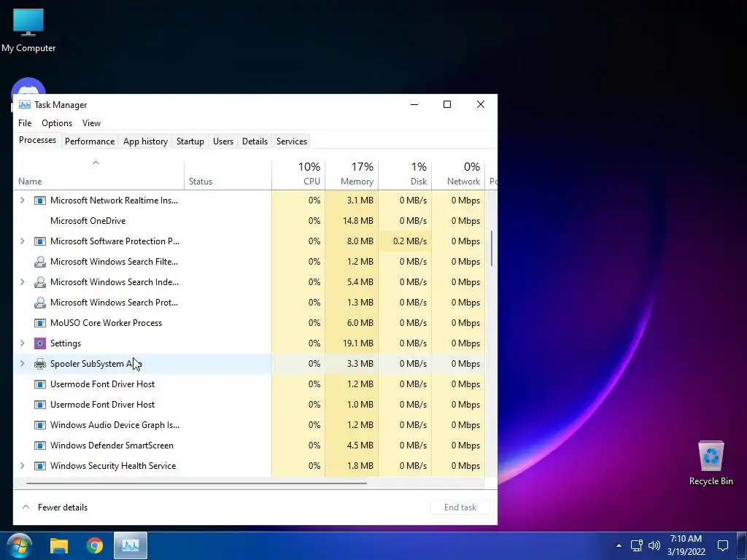Click the Task Manager taskbar button

(131, 545)
